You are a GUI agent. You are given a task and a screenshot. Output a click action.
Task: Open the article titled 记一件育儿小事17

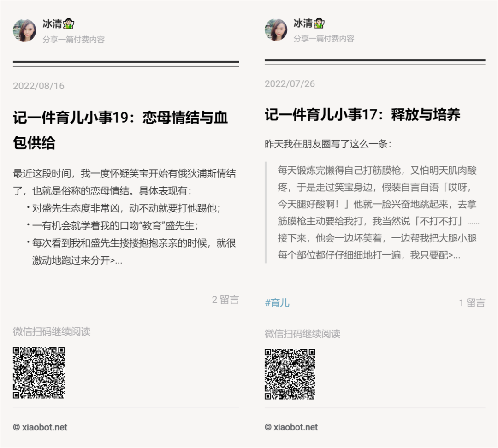[362, 115]
